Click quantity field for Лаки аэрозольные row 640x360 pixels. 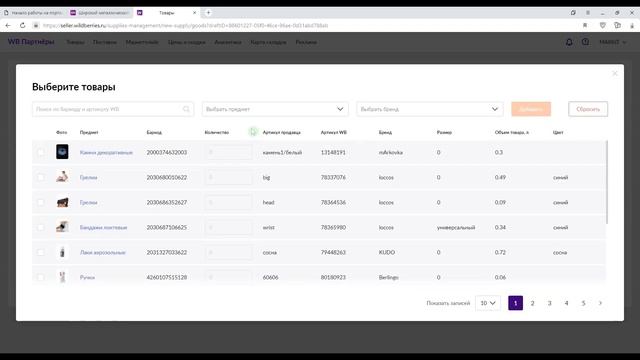pyautogui.click(x=228, y=252)
